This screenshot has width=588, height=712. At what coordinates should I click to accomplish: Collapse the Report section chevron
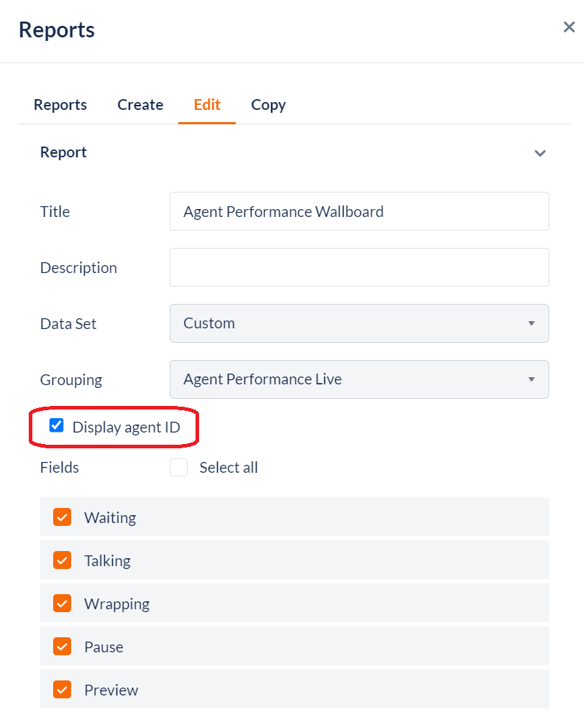click(540, 153)
